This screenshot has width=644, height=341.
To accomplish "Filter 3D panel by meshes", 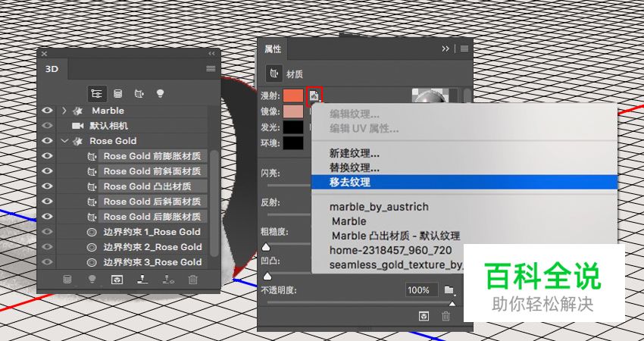I will (118, 94).
